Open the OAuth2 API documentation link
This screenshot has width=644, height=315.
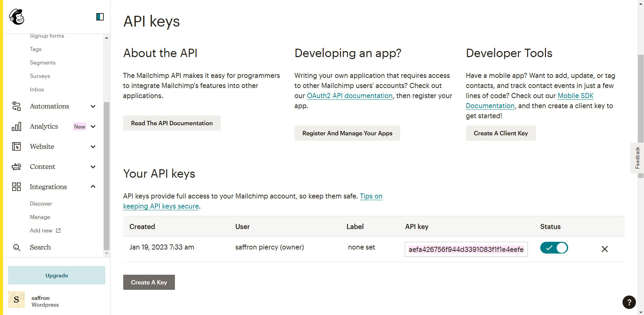pos(350,96)
